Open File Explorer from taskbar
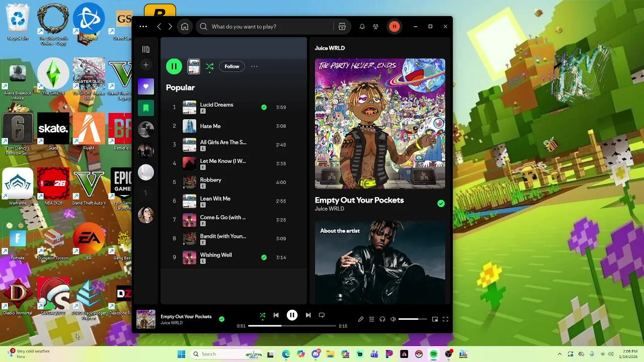644x362 pixels. [x=331, y=354]
